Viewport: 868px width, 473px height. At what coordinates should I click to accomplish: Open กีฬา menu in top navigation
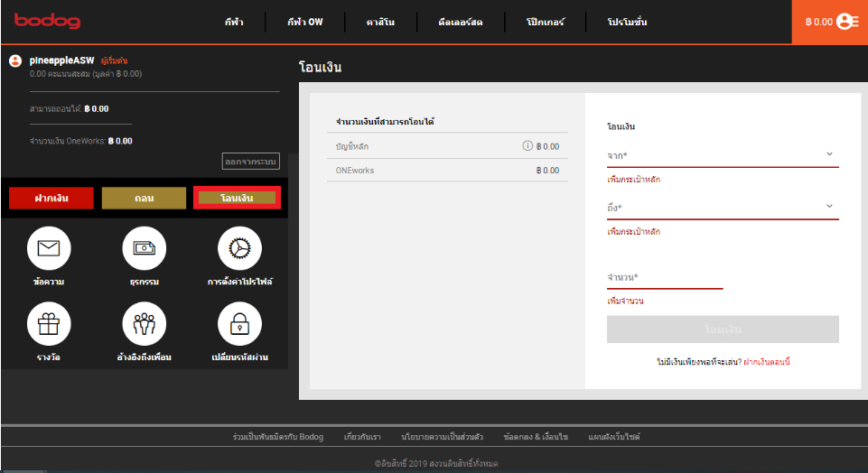click(x=234, y=23)
